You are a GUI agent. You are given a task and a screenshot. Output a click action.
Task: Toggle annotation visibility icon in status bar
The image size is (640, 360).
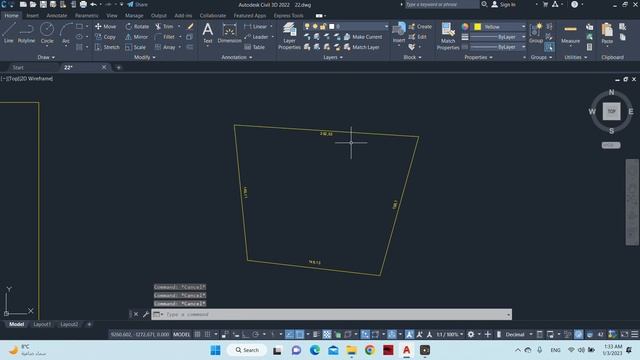coord(409,334)
